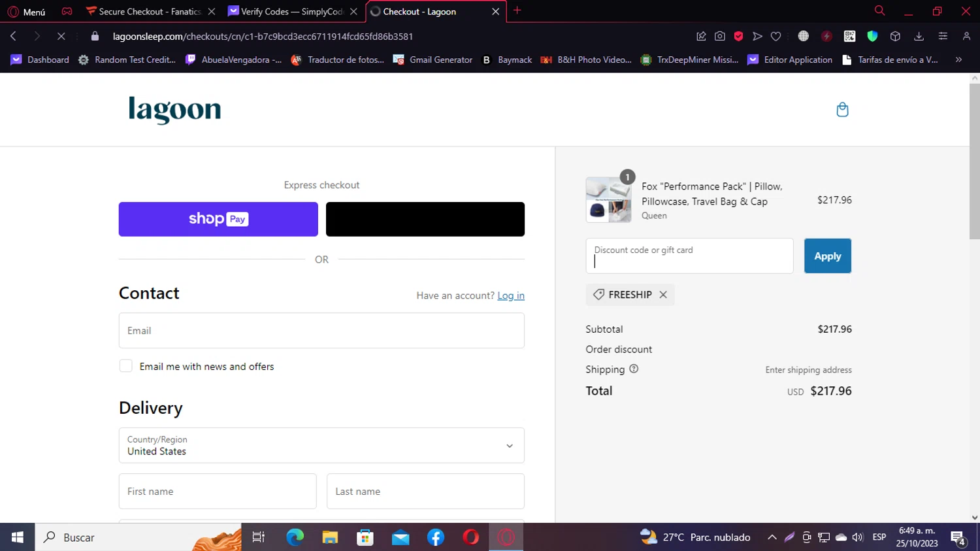Open the Editor Application bookmark

(x=790, y=59)
